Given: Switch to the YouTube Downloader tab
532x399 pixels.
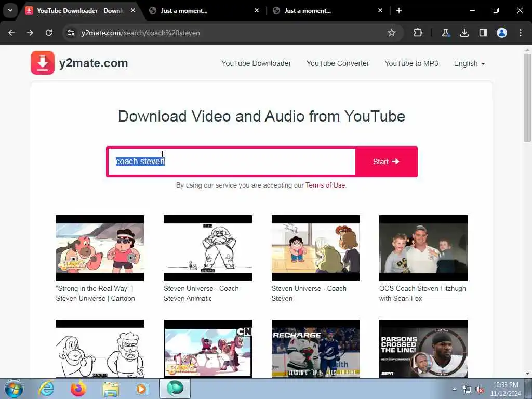Looking at the screenshot, I should [x=80, y=10].
